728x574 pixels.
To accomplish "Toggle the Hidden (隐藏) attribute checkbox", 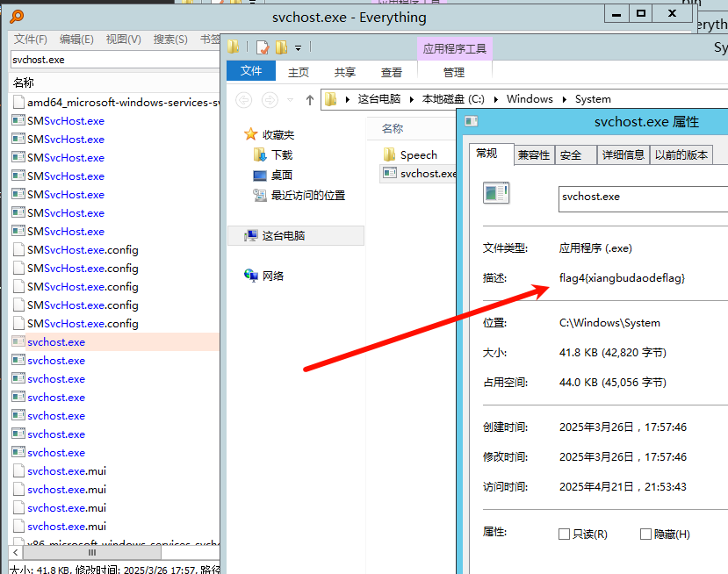I will [x=645, y=534].
